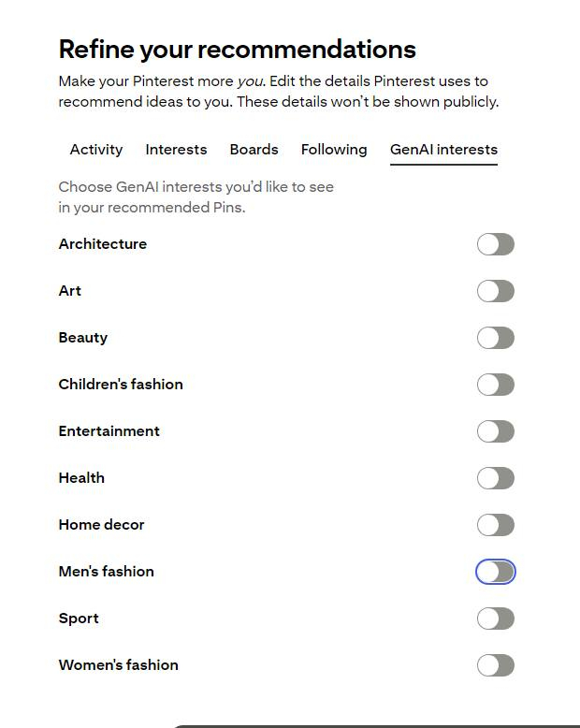Viewport: 580px width, 728px height.
Task: Select the Following tab
Action: (x=334, y=150)
